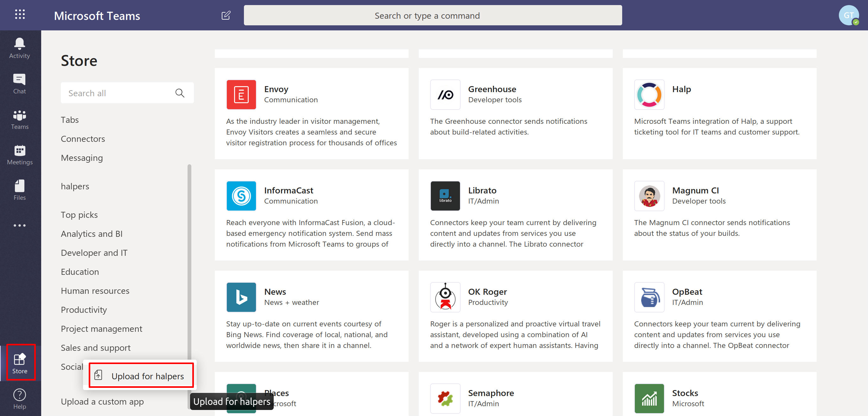Open the Magnum CI app title

pyautogui.click(x=695, y=190)
